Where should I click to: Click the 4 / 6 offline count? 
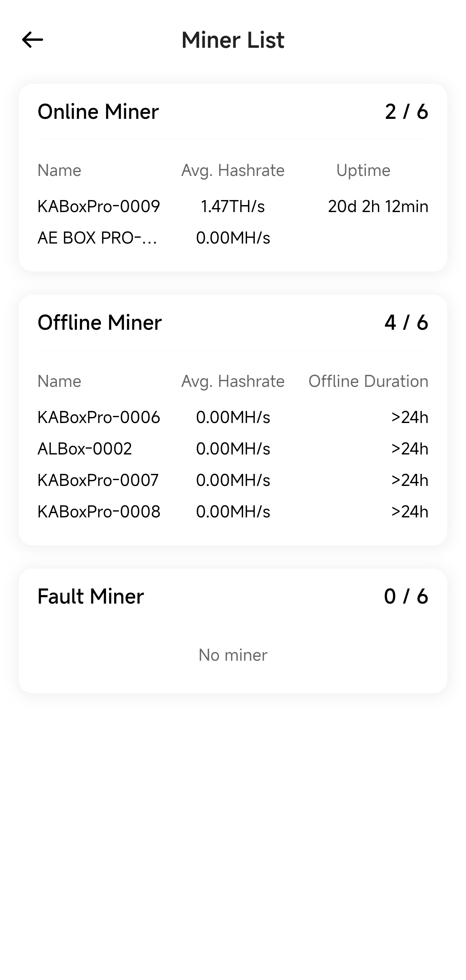pyautogui.click(x=407, y=322)
